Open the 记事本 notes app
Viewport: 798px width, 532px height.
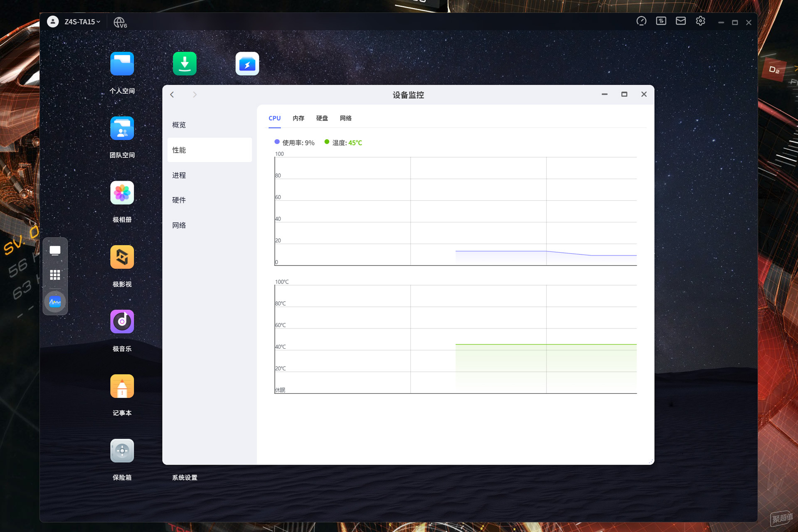coord(122,386)
